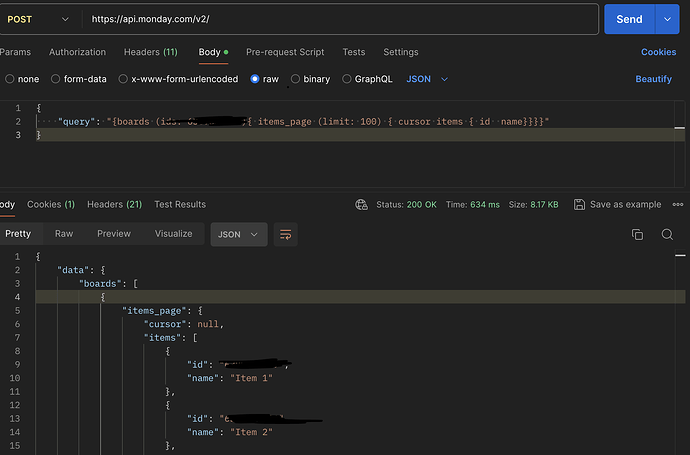
Task: Click the Send button
Action: 629,19
